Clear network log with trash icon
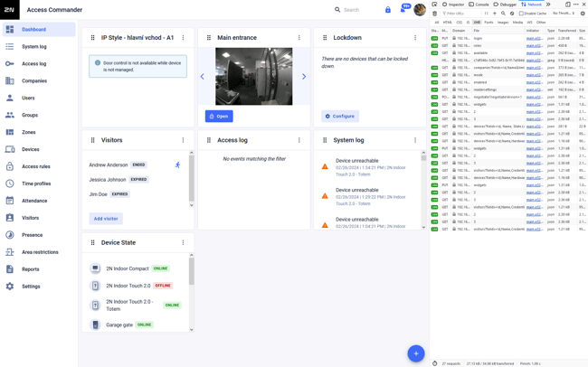Image resolution: width=588 pixels, height=367 pixels. [x=434, y=14]
